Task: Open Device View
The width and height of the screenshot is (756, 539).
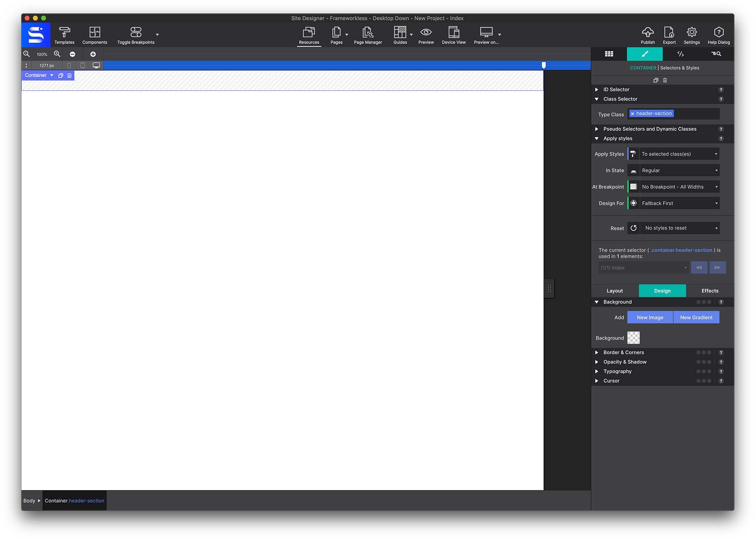Action: click(454, 35)
